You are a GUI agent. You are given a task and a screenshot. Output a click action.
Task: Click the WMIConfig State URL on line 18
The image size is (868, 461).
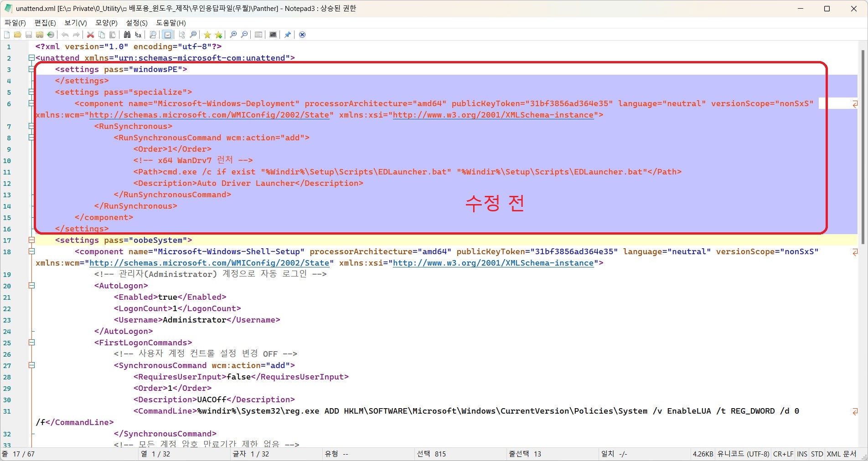tap(209, 263)
